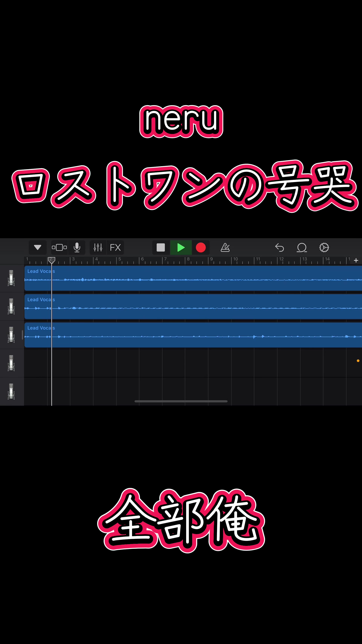
Task: Jump to bar 1 on the ruler
Action: [x=27, y=259]
